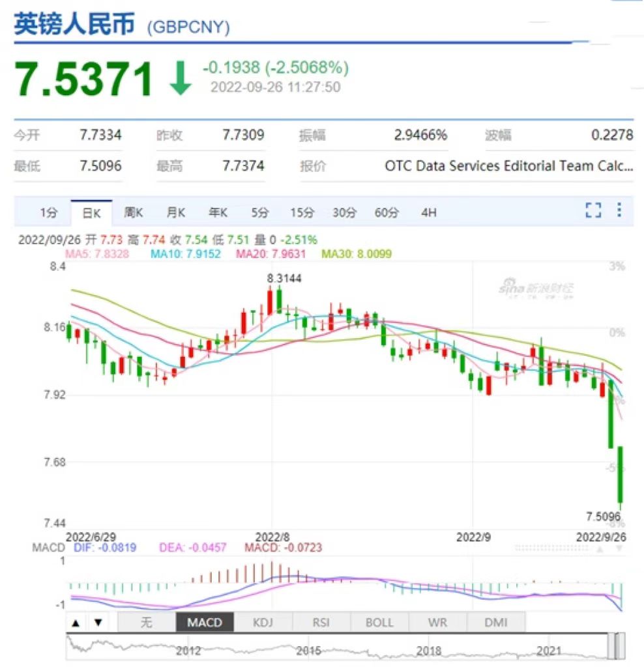Open the 1分 one-minute chart tab

tap(49, 213)
